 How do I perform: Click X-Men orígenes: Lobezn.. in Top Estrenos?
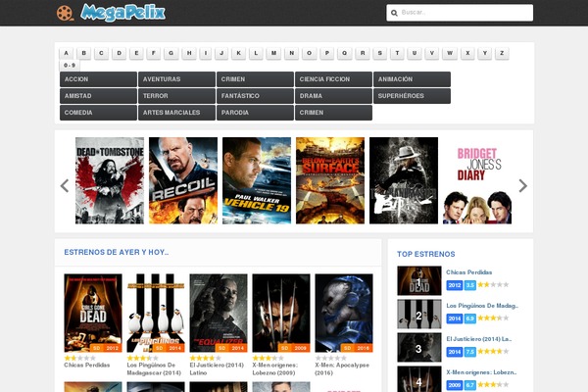click(481, 372)
